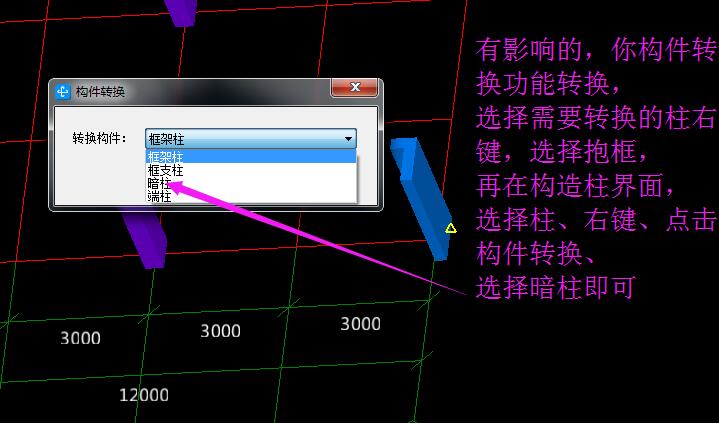This screenshot has height=423, width=719.
Task: Choose 端柱 from the dropdown list
Action: [x=251, y=196]
